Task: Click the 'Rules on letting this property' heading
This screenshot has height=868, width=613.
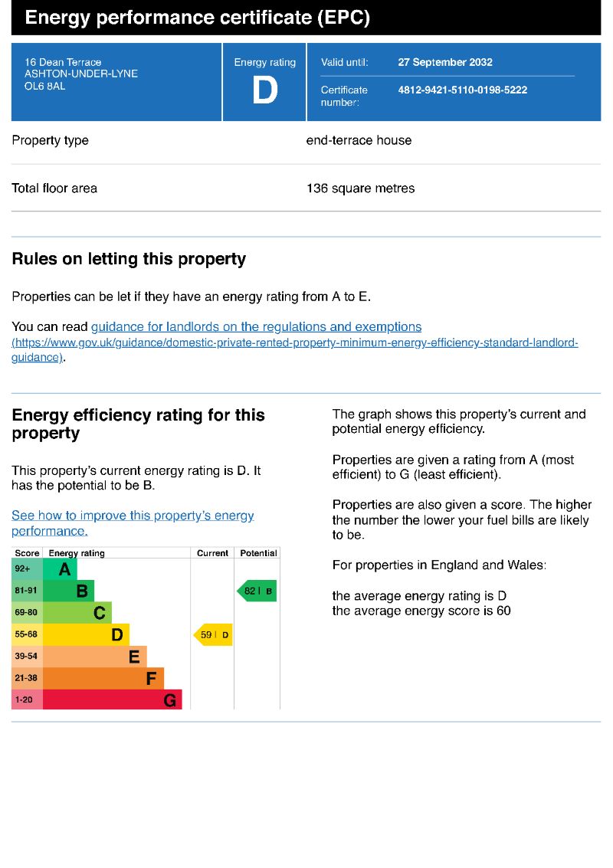Action: click(129, 259)
